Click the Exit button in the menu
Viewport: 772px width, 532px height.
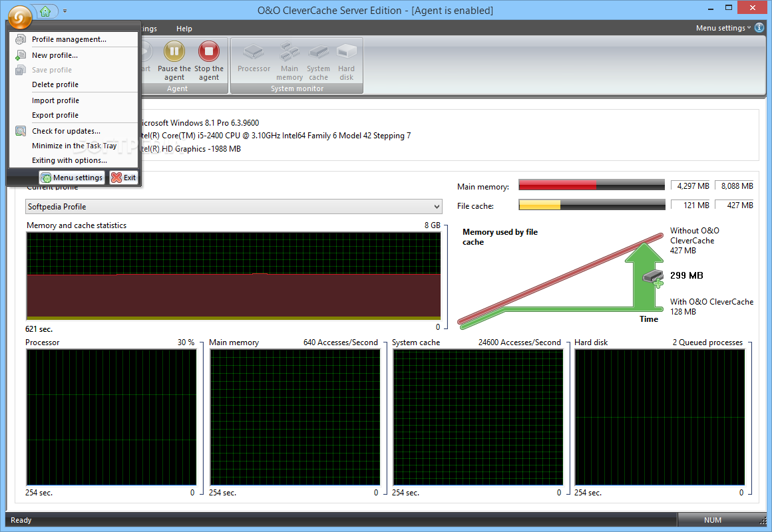[124, 178]
